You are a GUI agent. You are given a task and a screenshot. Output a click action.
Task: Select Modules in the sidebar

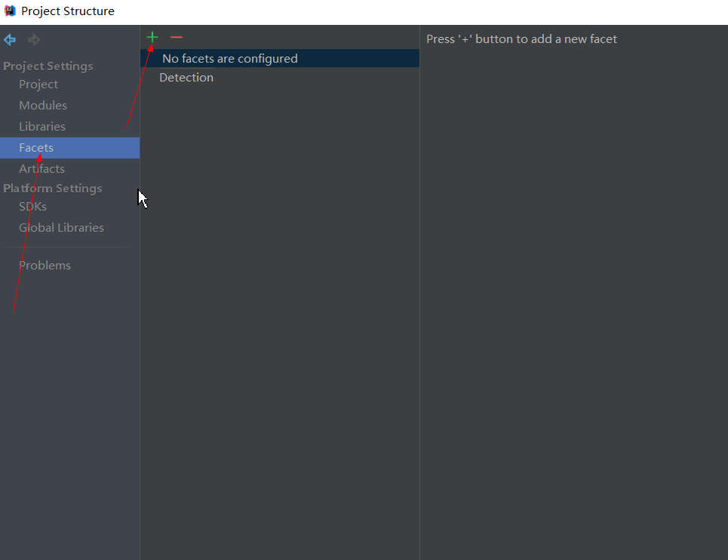pyautogui.click(x=43, y=106)
